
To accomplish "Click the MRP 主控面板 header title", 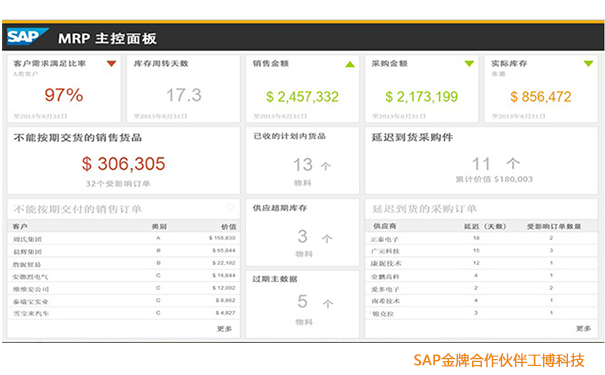I will click(107, 38).
